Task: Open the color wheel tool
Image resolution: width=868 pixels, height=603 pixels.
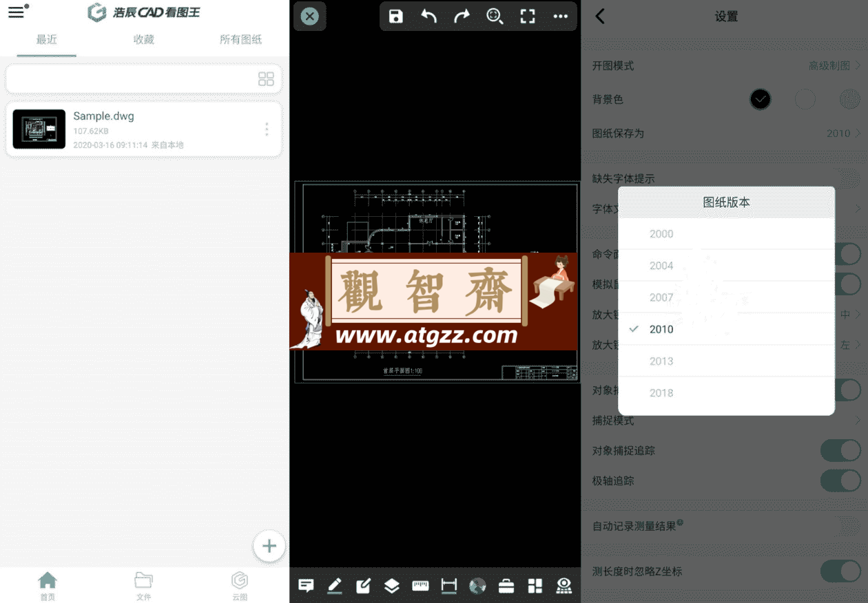Action: point(477,586)
